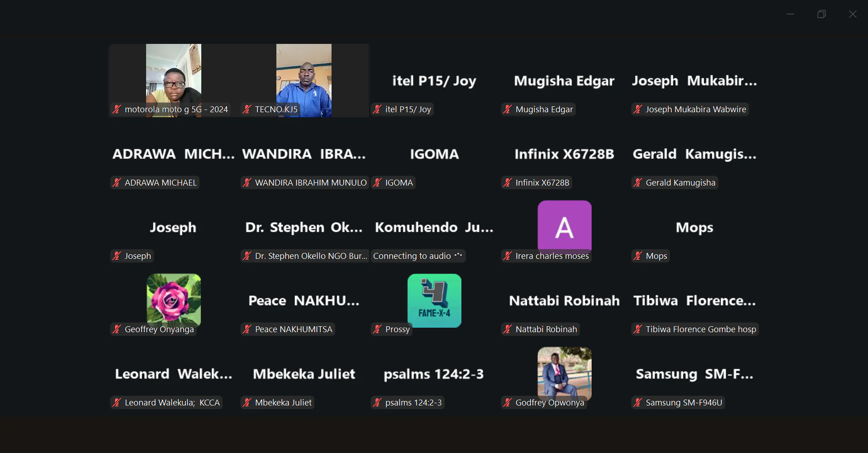The height and width of the screenshot is (453, 868).
Task: Select the Joseph Mukabira Wabwire name label
Action: click(x=696, y=109)
